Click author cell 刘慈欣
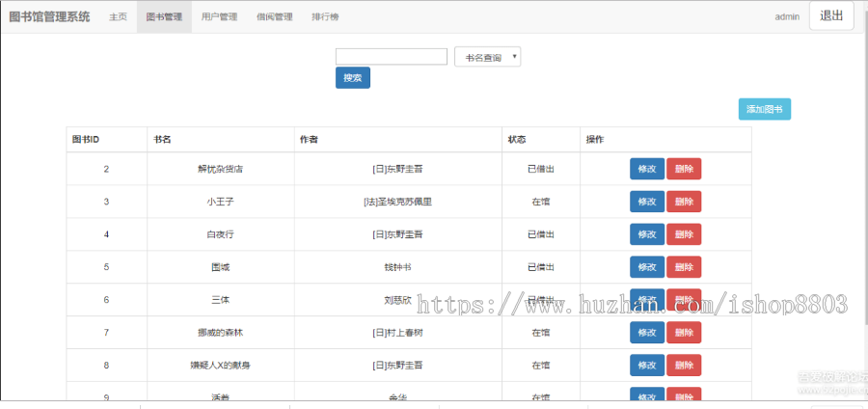The height and width of the screenshot is (409, 868). point(398,299)
